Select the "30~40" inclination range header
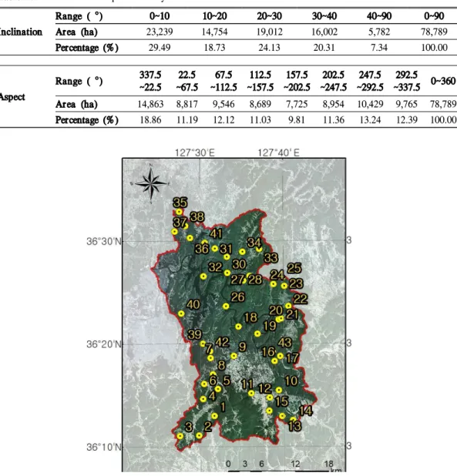 tap(324, 15)
